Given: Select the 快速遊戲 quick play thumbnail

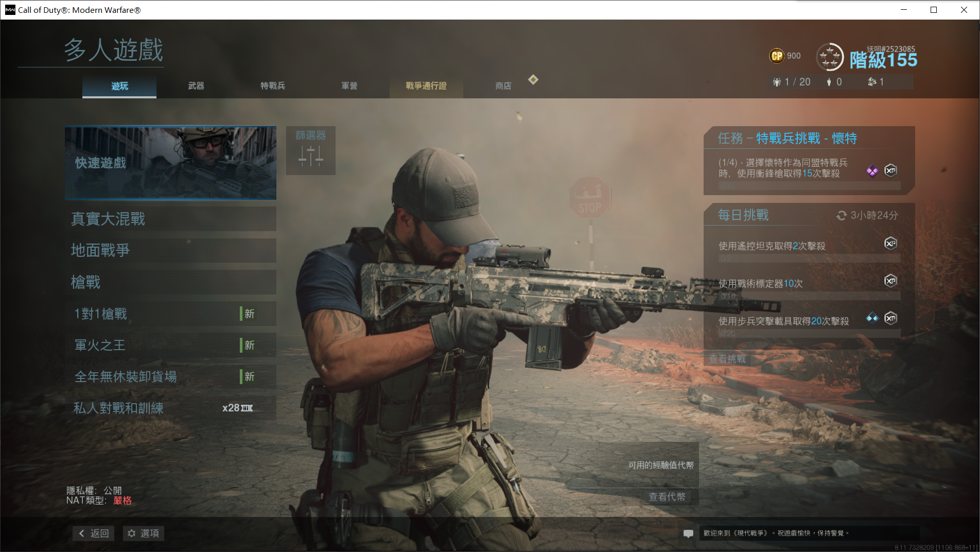Looking at the screenshot, I should point(170,163).
